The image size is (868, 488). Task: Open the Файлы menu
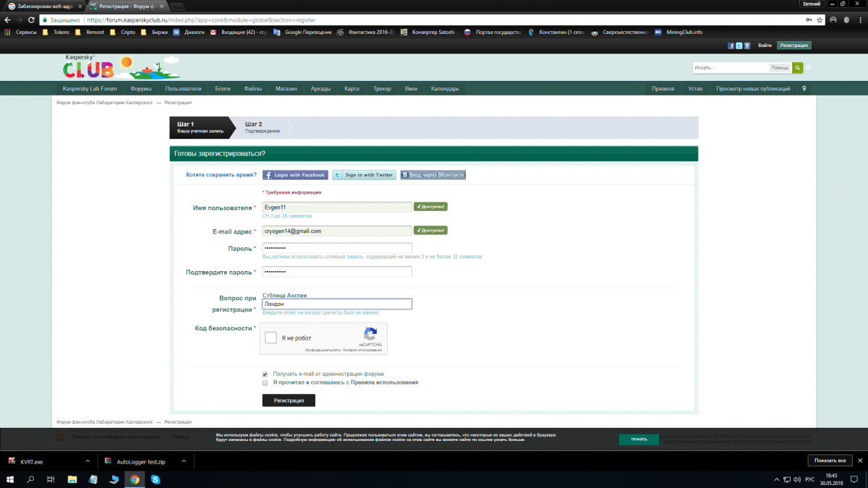pyautogui.click(x=252, y=89)
